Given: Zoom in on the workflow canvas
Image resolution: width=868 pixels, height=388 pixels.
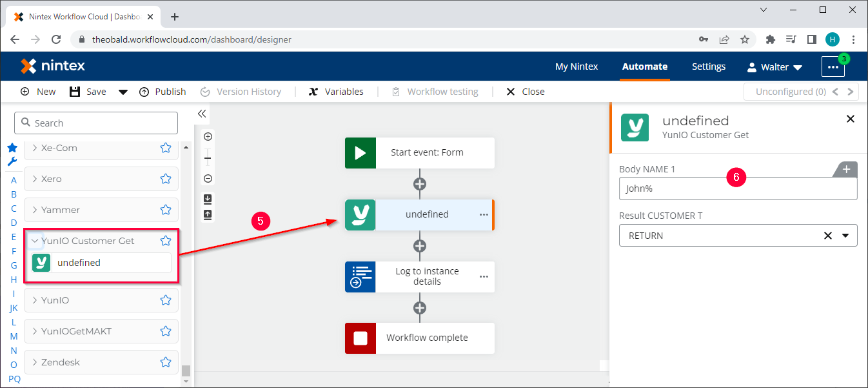Looking at the screenshot, I should click(208, 136).
